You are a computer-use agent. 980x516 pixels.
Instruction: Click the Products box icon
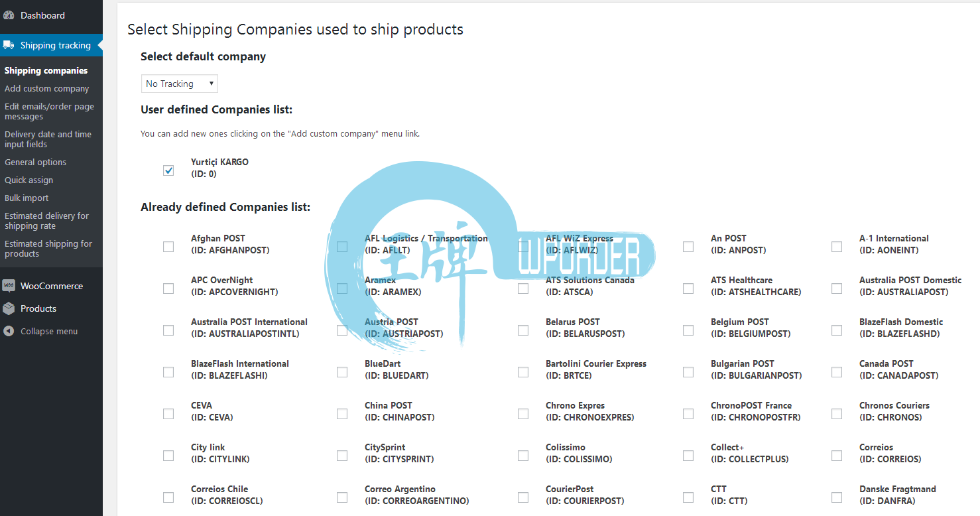pyautogui.click(x=9, y=308)
